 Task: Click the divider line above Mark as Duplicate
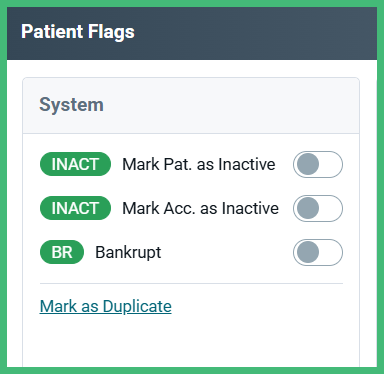pyautogui.click(x=191, y=283)
